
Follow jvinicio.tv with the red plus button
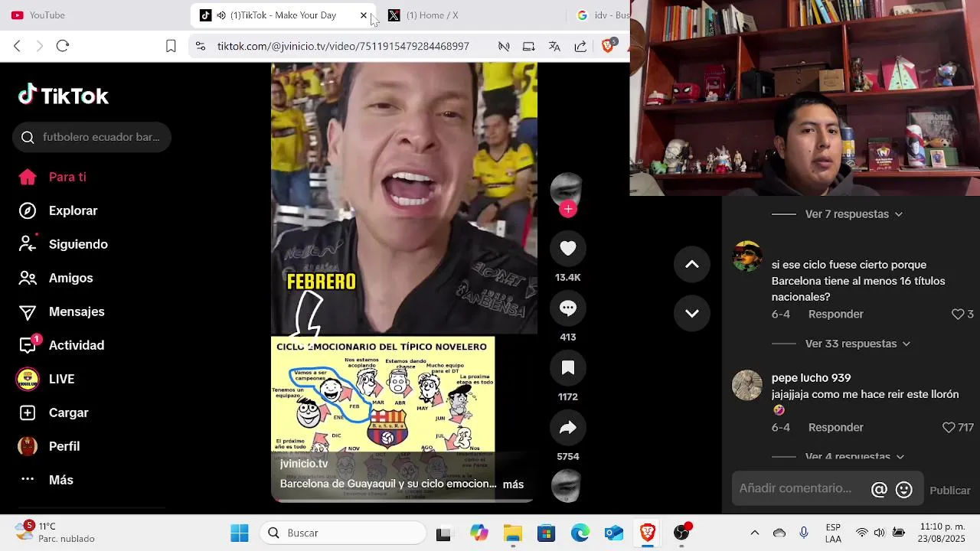point(568,209)
